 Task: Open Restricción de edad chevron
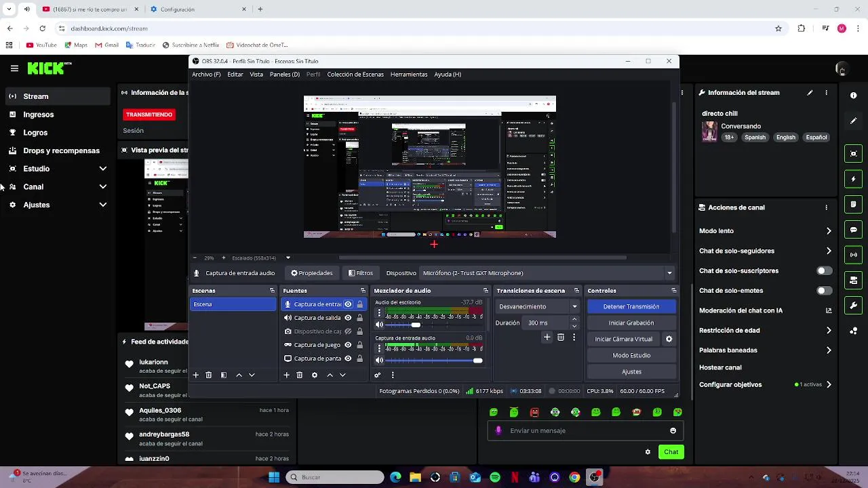[x=829, y=331]
